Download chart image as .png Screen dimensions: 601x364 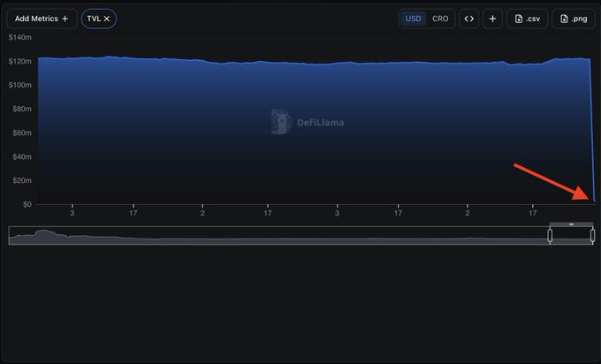(573, 19)
